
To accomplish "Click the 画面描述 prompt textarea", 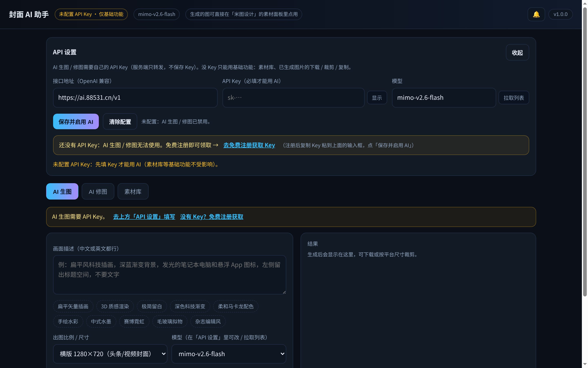I will [x=170, y=275].
